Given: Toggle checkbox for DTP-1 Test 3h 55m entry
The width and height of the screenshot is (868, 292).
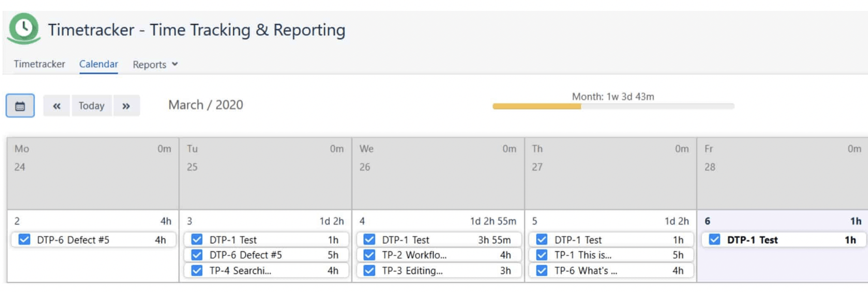Looking at the screenshot, I should (369, 240).
